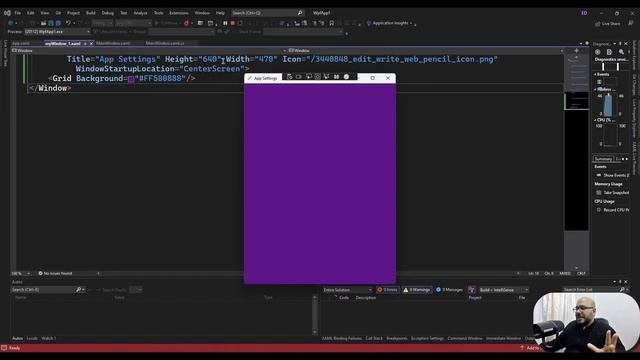Open the Process dropdown showing WpfApp1.exe
This screenshot has height=360, width=640.
57,31
